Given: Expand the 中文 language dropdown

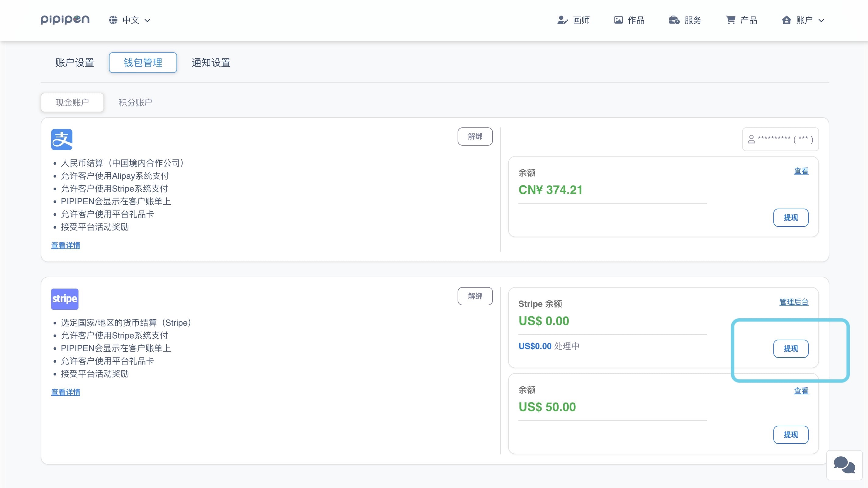Looking at the screenshot, I should [136, 20].
